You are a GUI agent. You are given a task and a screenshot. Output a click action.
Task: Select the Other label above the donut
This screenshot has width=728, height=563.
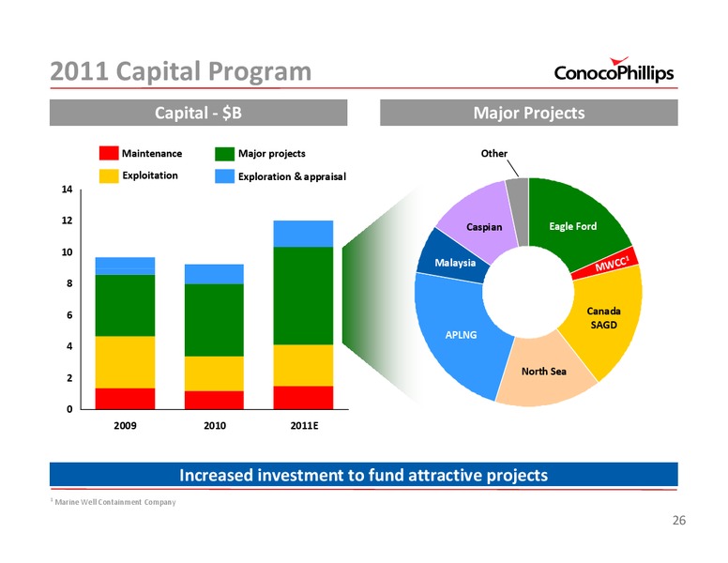(494, 153)
